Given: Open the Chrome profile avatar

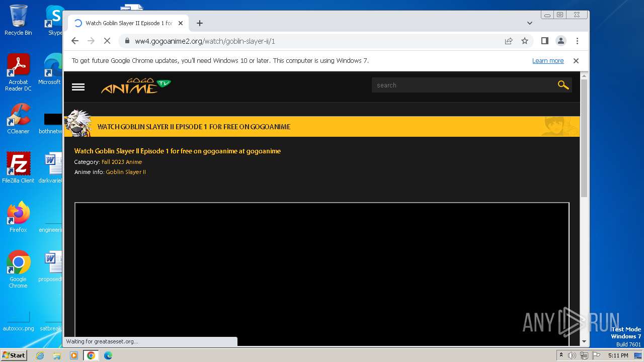Looking at the screenshot, I should coord(560,41).
